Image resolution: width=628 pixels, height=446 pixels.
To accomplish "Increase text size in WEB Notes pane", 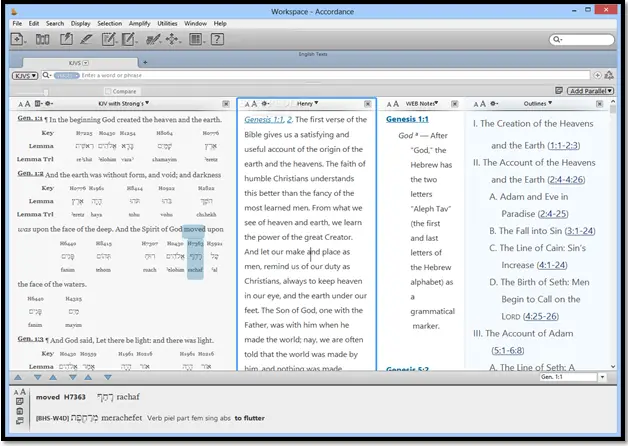I will tap(396, 104).
